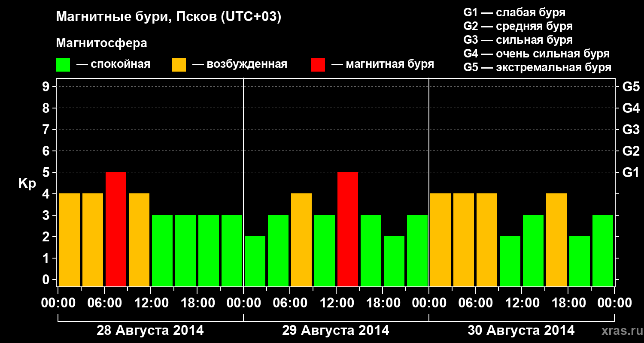Image resolution: width=644 pixels, height=343 pixels.
Task: Click 30 August's green bar at 12:00–15:00
Action: tap(533, 250)
